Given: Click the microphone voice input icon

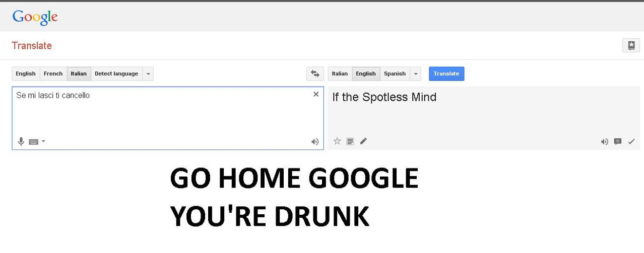Looking at the screenshot, I should point(21,142).
